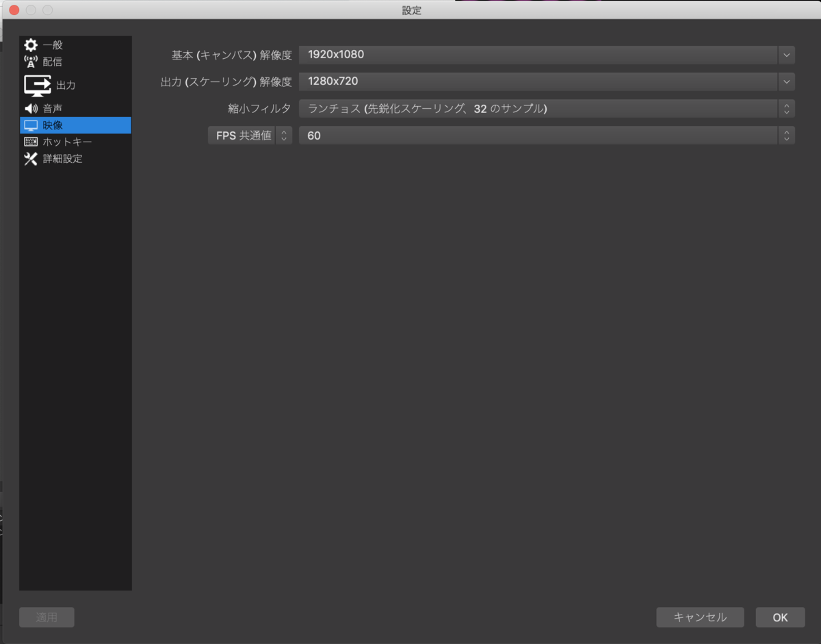This screenshot has width=821, height=644.
Task: Click the disabled 適用 button
Action: pos(47,617)
